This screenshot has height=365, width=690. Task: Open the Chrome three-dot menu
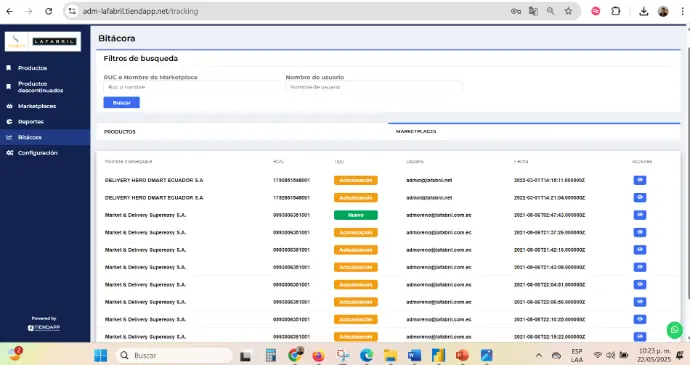pos(682,11)
